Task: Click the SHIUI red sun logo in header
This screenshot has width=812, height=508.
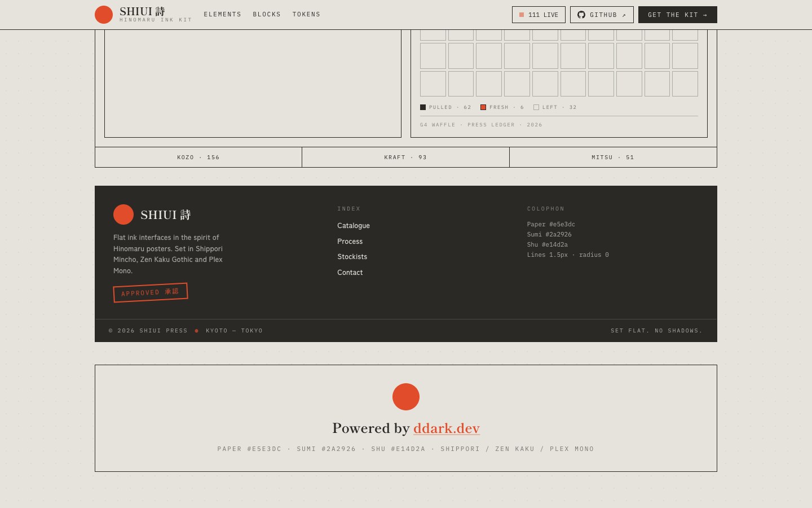Action: (104, 15)
